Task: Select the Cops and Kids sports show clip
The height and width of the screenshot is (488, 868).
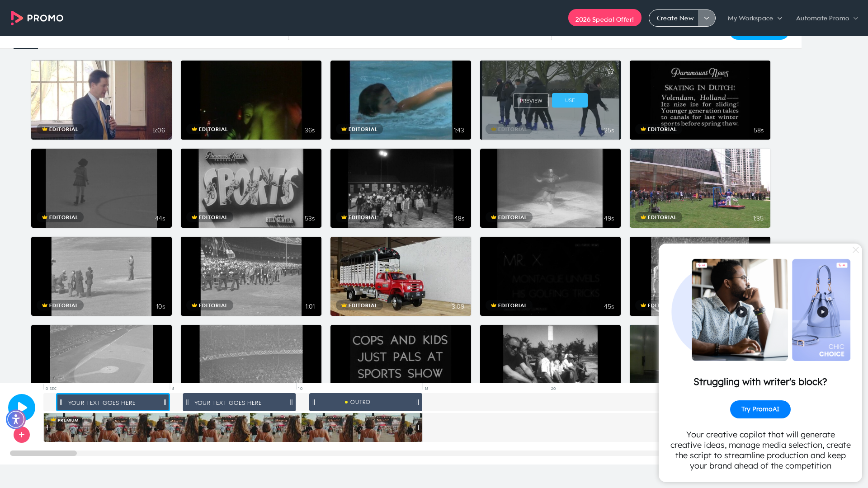Action: (x=401, y=354)
